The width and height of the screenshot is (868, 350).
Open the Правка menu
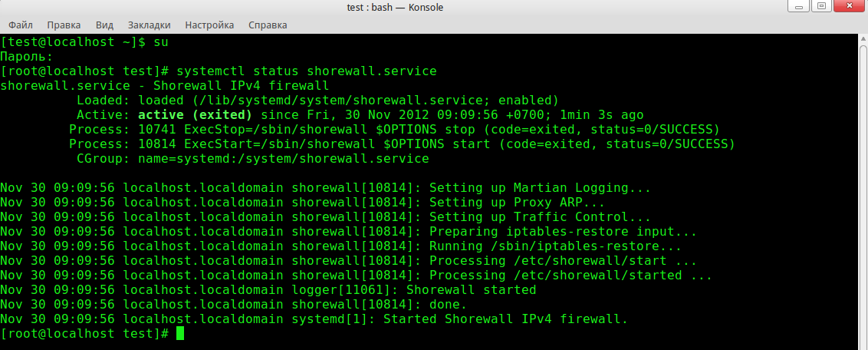pos(62,25)
